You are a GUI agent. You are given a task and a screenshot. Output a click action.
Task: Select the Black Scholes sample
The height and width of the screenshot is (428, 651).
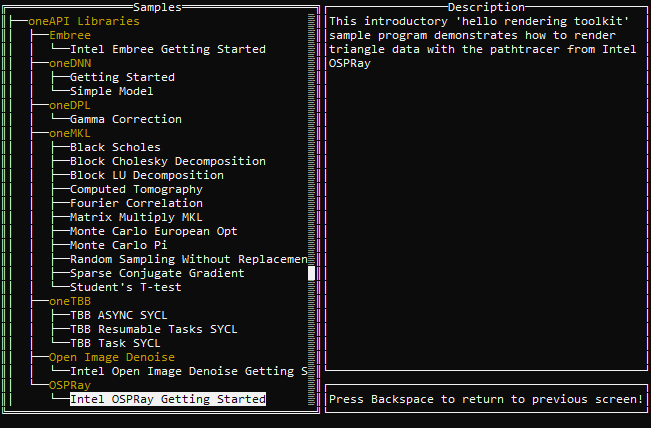click(x=115, y=147)
